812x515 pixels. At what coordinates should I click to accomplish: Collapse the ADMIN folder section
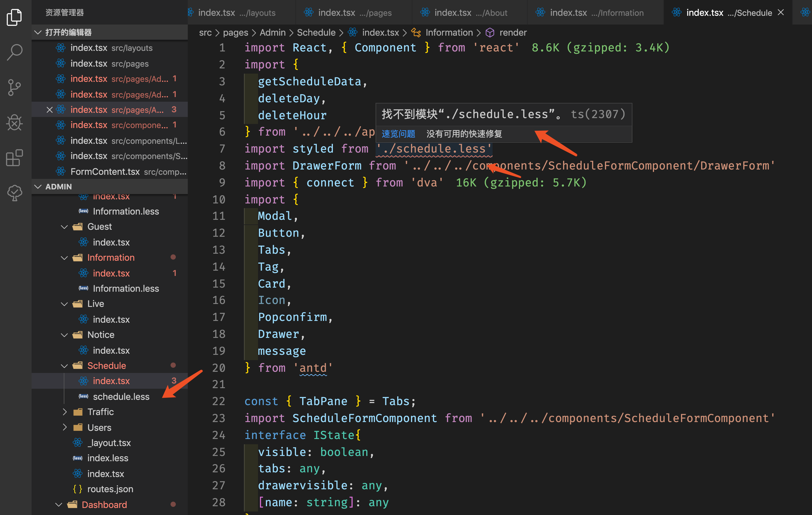click(38, 186)
